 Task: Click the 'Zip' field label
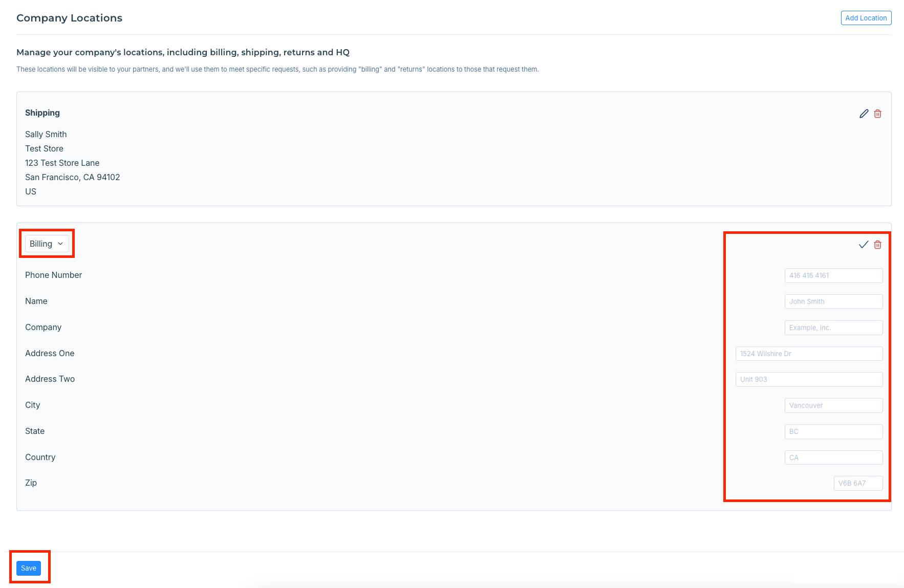pyautogui.click(x=31, y=483)
